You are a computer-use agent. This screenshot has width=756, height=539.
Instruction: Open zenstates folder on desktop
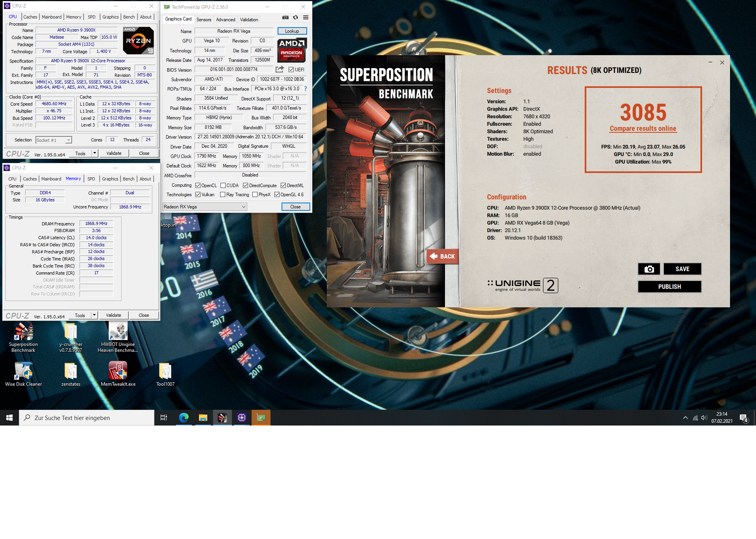[x=71, y=374]
